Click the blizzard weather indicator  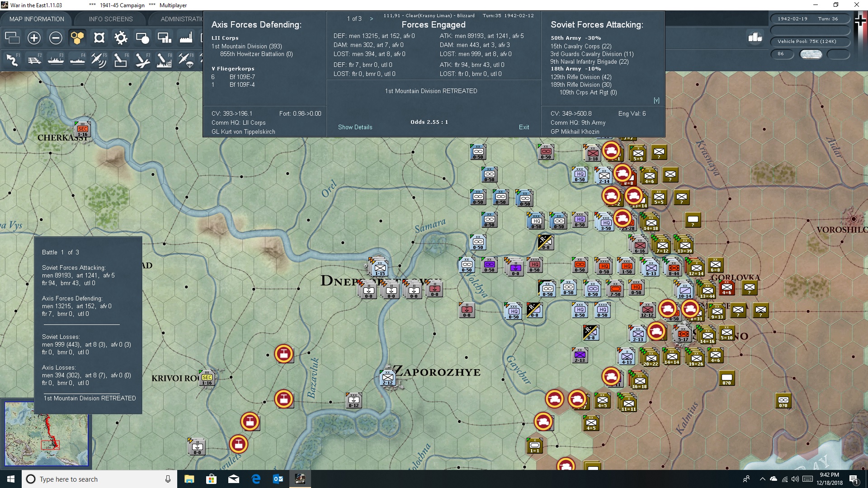click(811, 54)
